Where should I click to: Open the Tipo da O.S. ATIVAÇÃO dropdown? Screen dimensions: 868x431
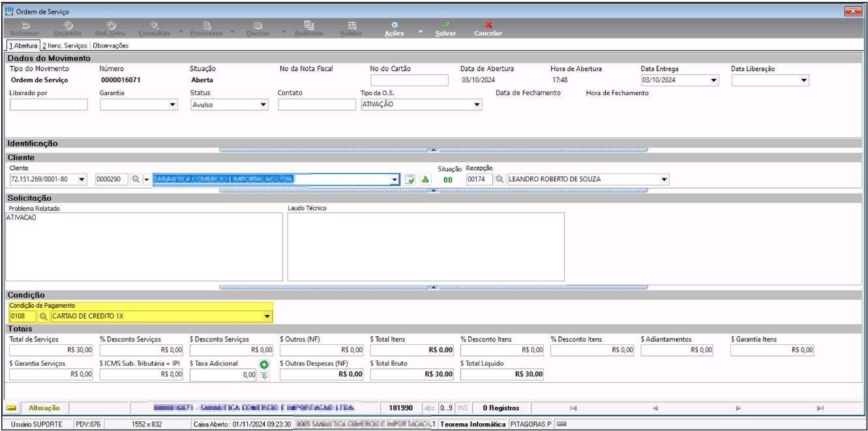[477, 104]
